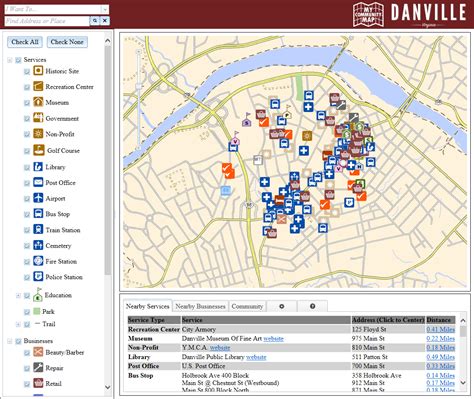Toggle the Education checkbox
The height and width of the screenshot is (399, 474).
point(27,296)
